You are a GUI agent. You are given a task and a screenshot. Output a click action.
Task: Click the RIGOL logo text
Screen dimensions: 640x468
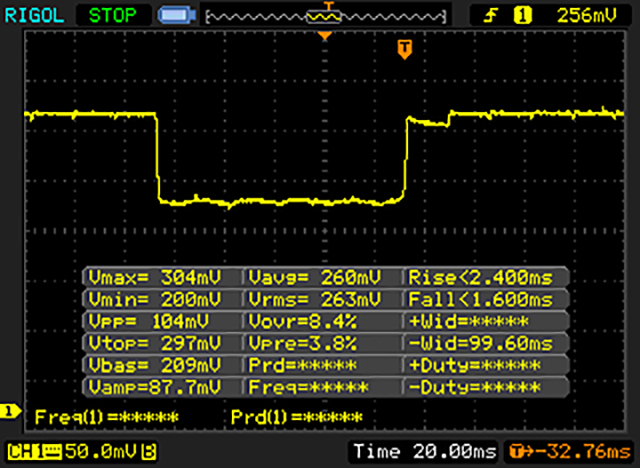pos(34,16)
